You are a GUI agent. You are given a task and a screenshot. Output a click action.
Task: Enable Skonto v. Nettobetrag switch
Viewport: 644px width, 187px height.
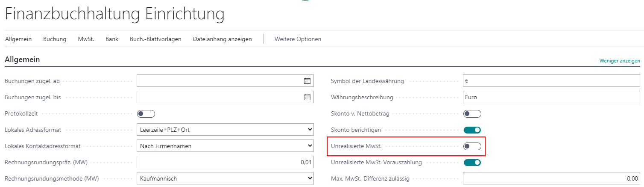[472, 114]
